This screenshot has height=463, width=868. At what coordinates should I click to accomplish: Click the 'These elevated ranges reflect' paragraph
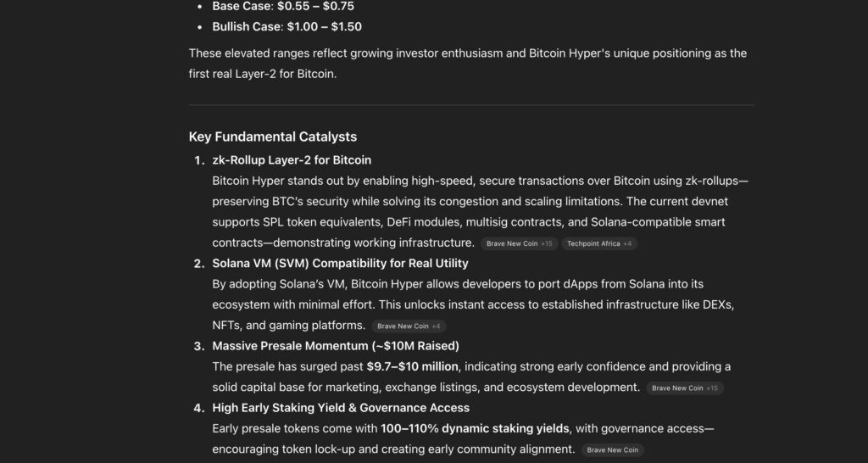pos(468,64)
